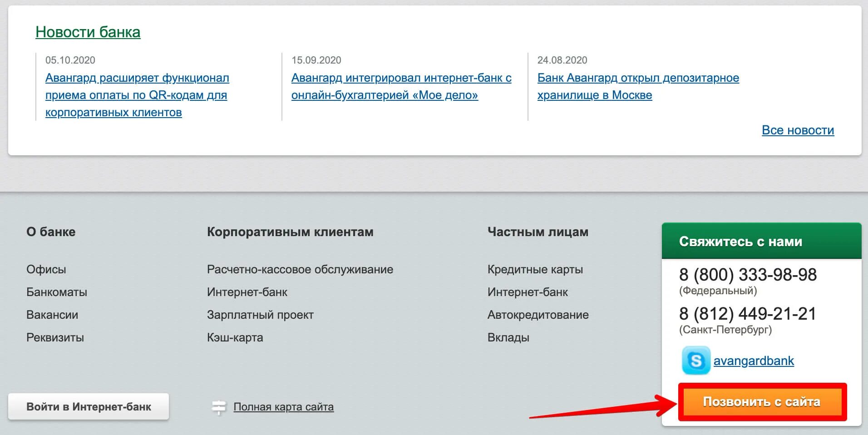Viewport: 868px width, 435px height.
Task: Open the Кэш-карта link
Action: point(235,337)
